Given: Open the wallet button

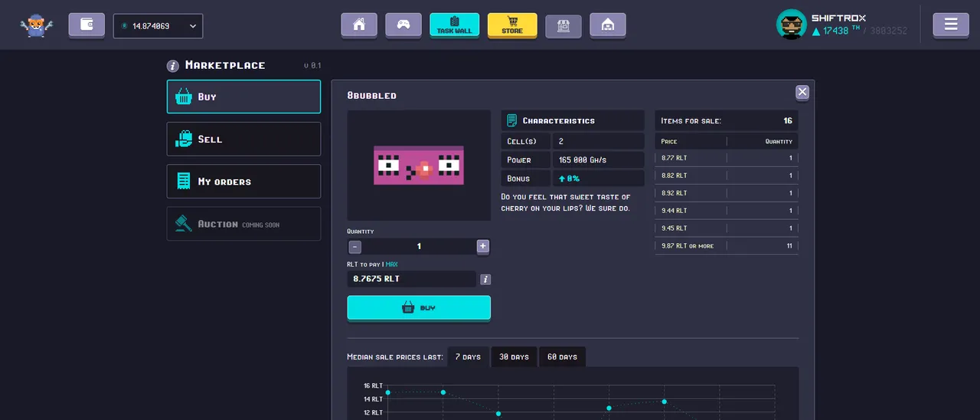Looking at the screenshot, I should (x=87, y=25).
